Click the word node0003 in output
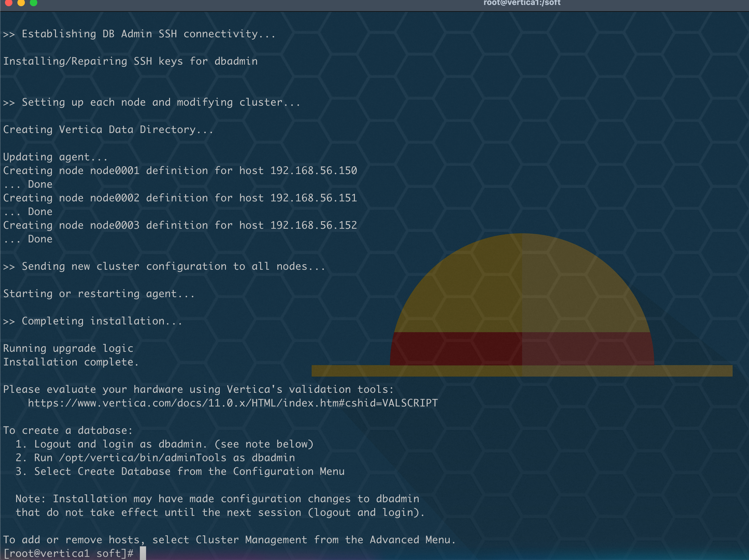Viewport: 749px width, 560px height. (x=114, y=226)
